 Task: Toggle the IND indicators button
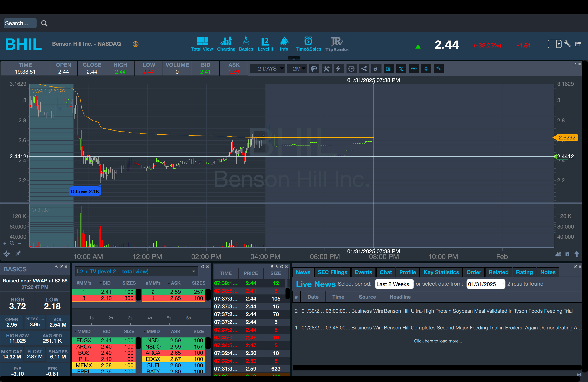[x=414, y=69]
